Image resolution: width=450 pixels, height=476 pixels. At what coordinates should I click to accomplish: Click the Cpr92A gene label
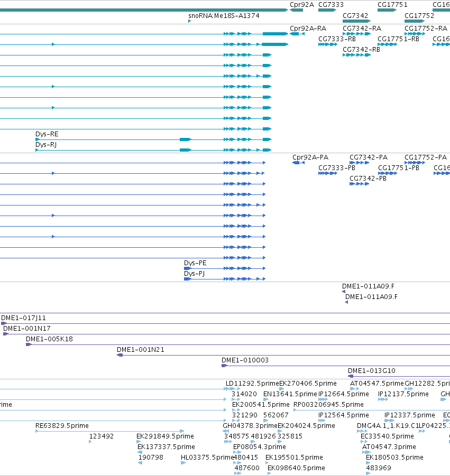[x=302, y=5]
